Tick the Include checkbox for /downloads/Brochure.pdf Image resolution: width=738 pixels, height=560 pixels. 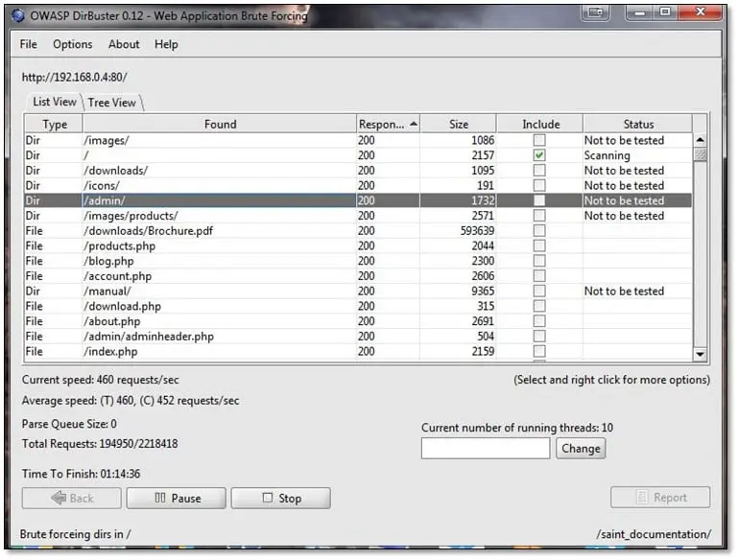point(539,231)
